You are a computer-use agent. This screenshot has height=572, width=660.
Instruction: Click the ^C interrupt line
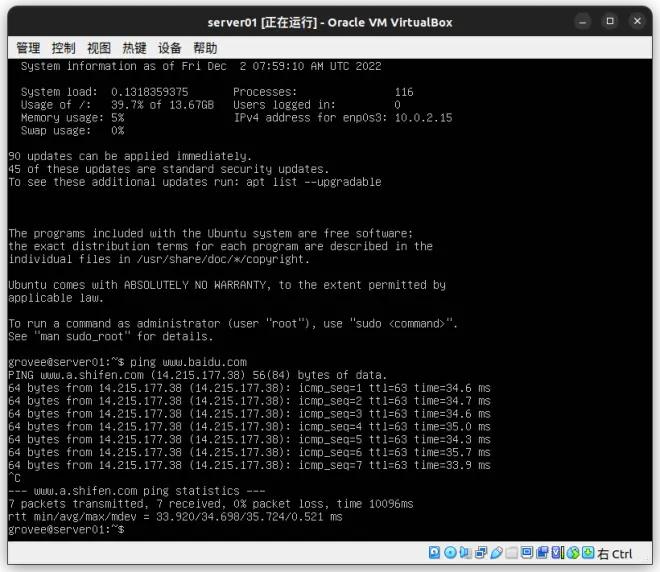coord(14,478)
